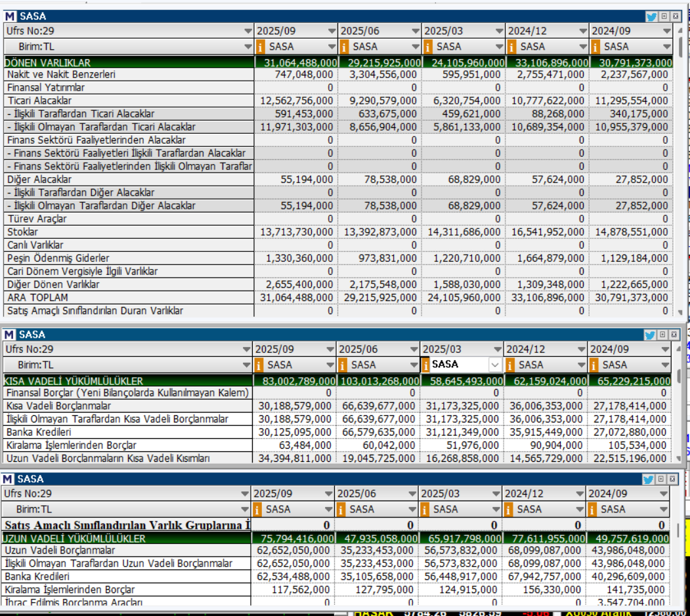The image size is (690, 616).
Task: Expand the Ufrs No:29 dropdown in top window
Action: coord(248,31)
